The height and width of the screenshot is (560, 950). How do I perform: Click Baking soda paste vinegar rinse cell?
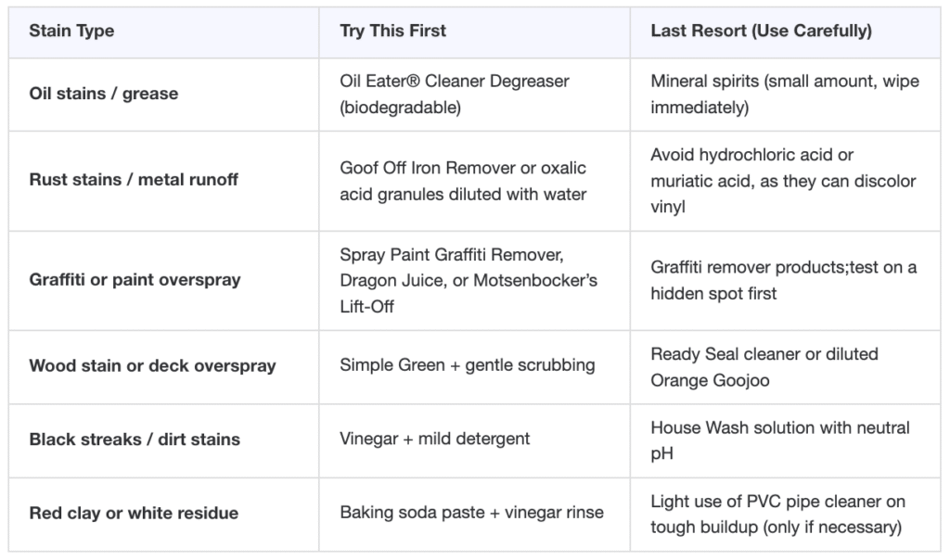pos(471,513)
